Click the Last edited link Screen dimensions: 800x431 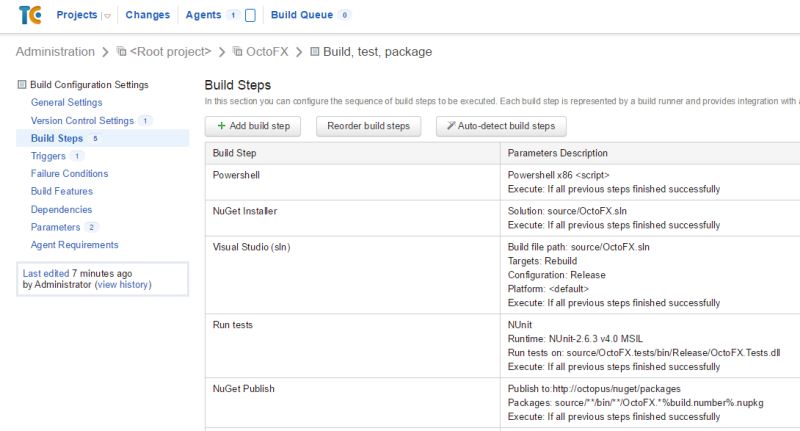[x=45, y=273]
